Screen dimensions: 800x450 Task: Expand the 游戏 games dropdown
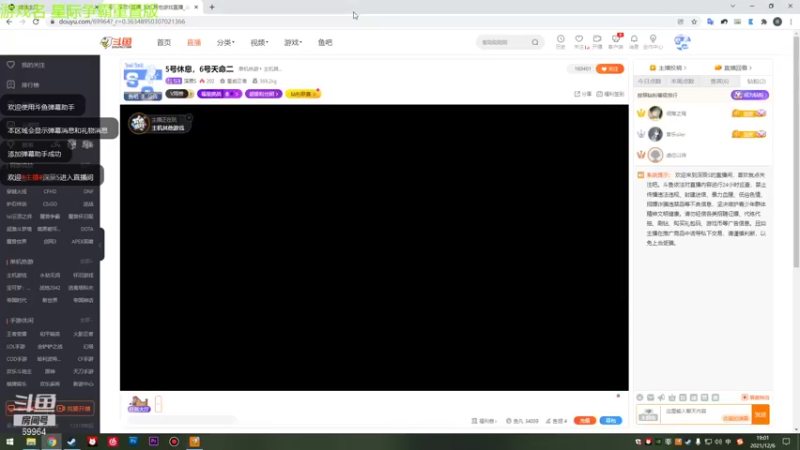coord(293,42)
